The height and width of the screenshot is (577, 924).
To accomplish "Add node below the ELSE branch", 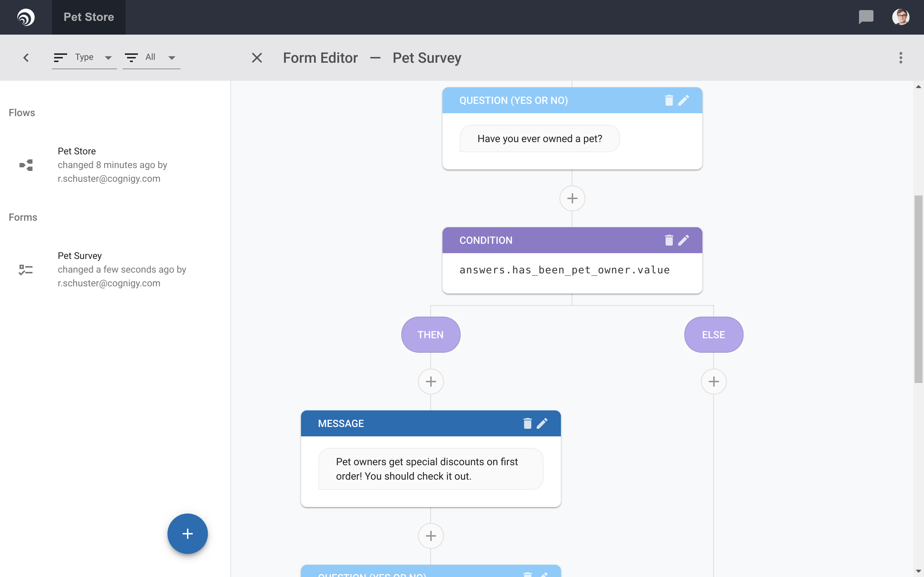I will (713, 381).
